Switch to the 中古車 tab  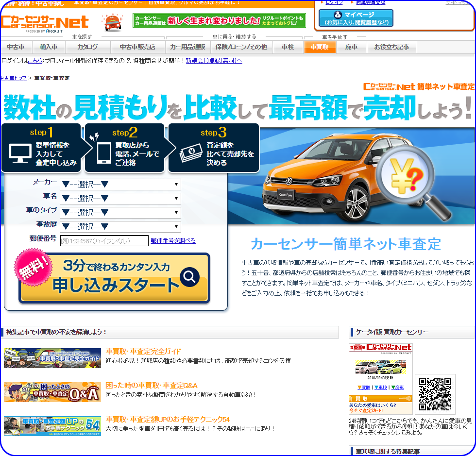16,47
